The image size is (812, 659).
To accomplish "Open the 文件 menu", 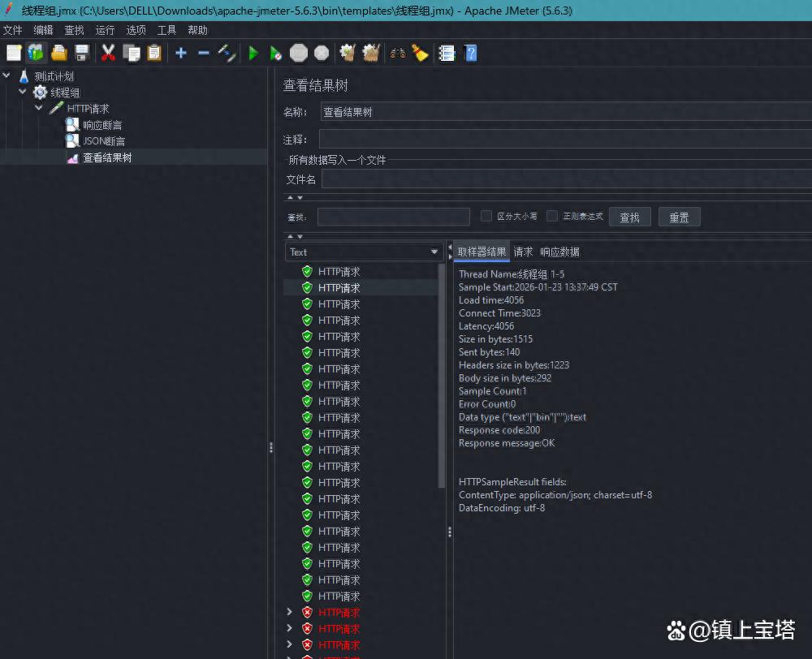I will pos(12,30).
